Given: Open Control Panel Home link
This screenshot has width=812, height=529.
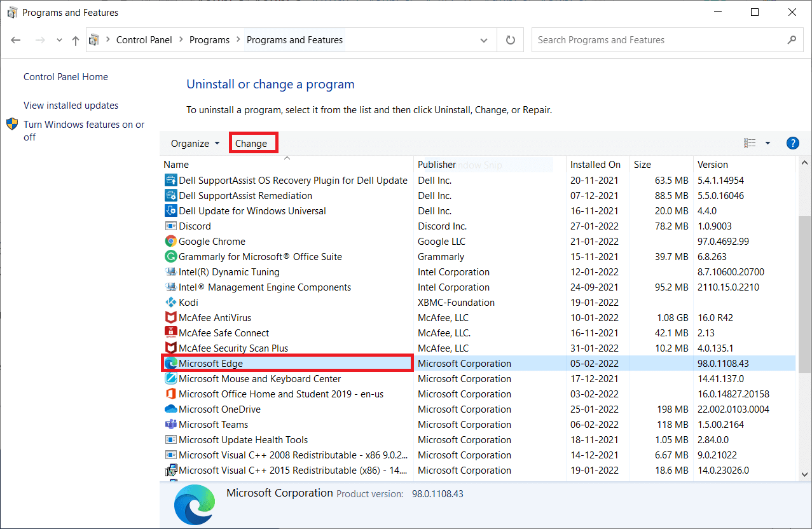Looking at the screenshot, I should coord(65,77).
